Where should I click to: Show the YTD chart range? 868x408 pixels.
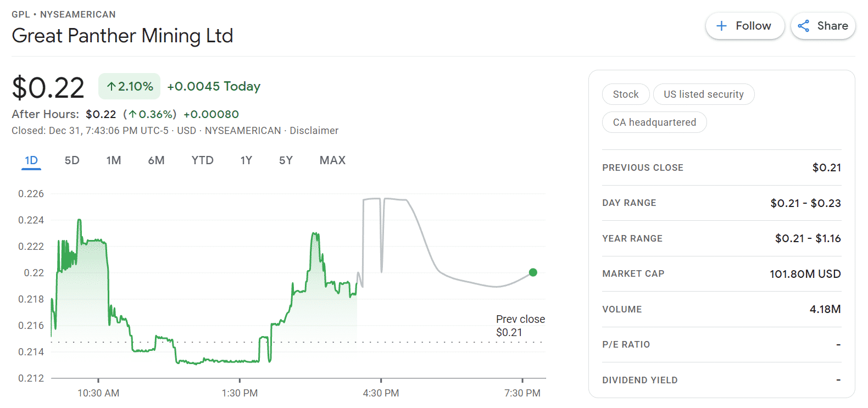(202, 160)
